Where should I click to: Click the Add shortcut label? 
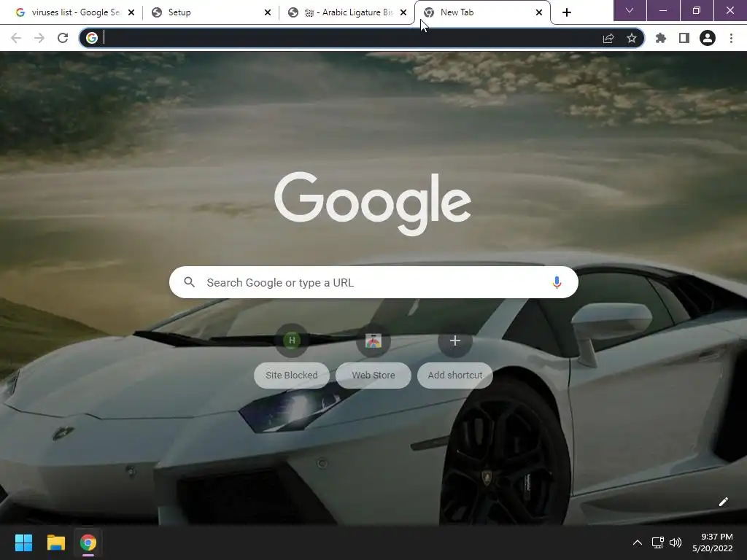click(455, 376)
